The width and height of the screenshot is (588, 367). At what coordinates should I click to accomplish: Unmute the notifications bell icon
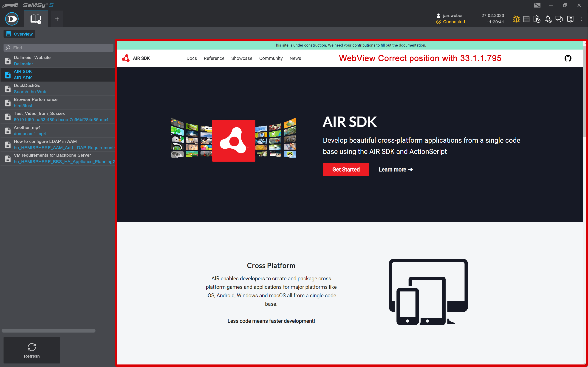click(548, 19)
